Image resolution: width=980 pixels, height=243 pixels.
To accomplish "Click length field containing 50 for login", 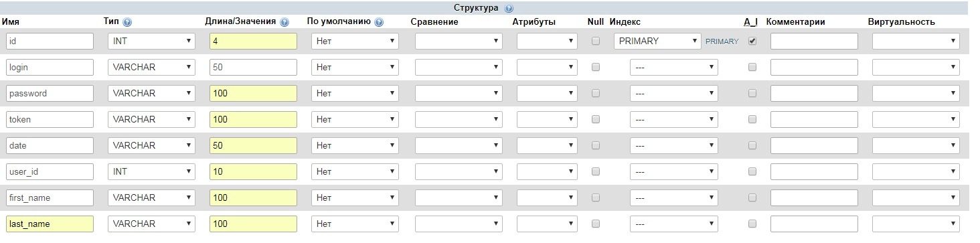I will [254, 67].
